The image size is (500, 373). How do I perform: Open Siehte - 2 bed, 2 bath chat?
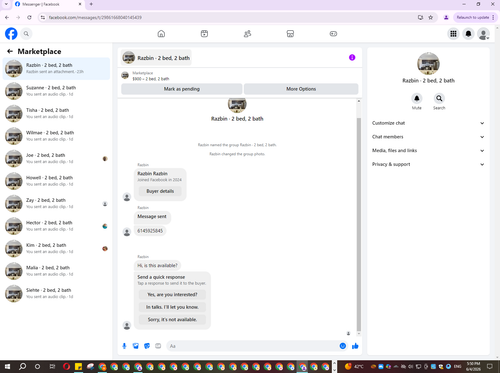click(x=56, y=293)
